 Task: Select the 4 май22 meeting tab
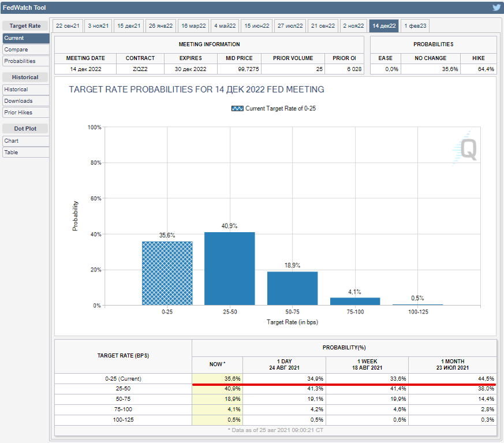(x=225, y=26)
